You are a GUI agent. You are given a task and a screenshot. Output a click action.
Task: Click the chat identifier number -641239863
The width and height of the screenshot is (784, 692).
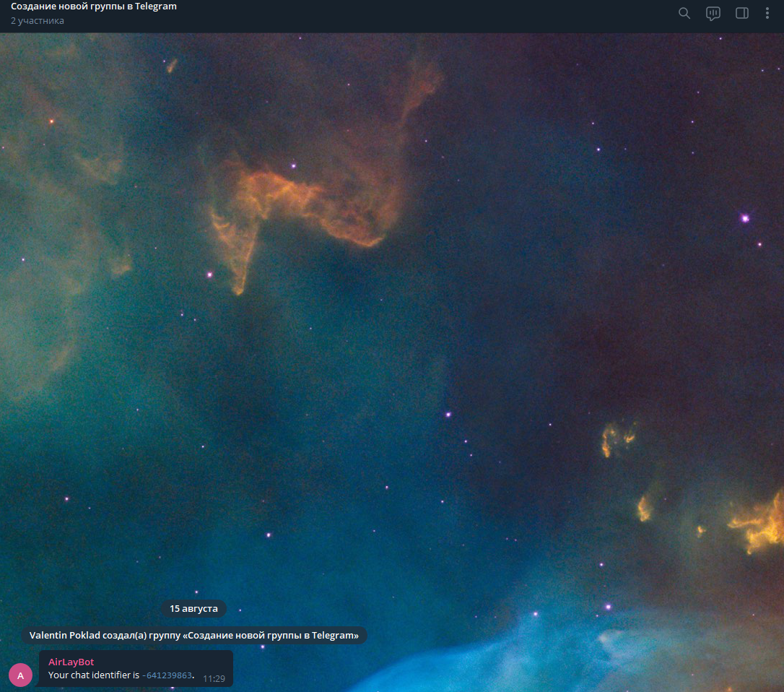tap(167, 675)
